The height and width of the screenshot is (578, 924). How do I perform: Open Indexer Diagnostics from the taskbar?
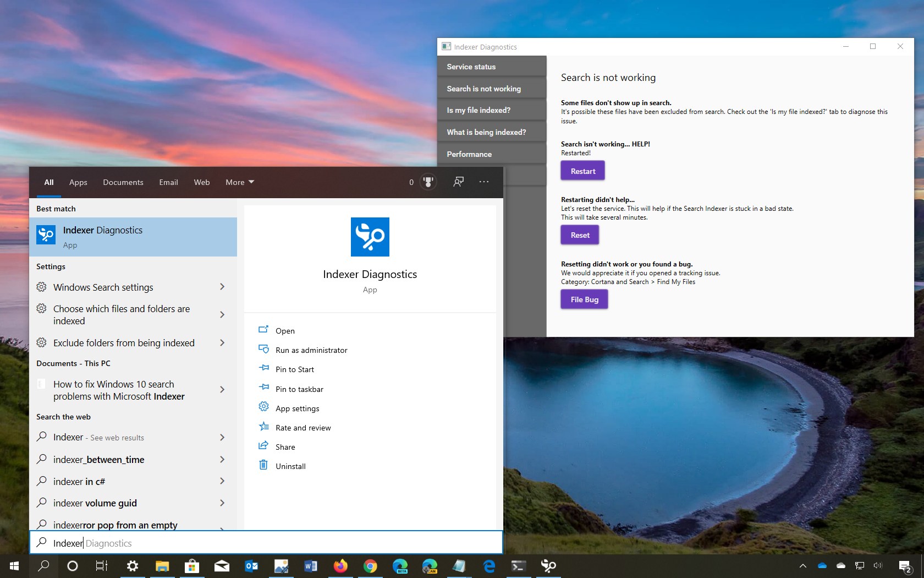[x=548, y=566]
